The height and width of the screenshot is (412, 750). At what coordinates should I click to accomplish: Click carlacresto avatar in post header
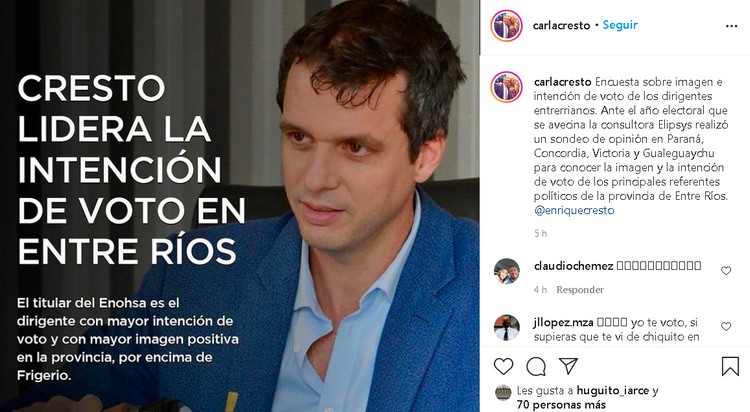pyautogui.click(x=506, y=26)
